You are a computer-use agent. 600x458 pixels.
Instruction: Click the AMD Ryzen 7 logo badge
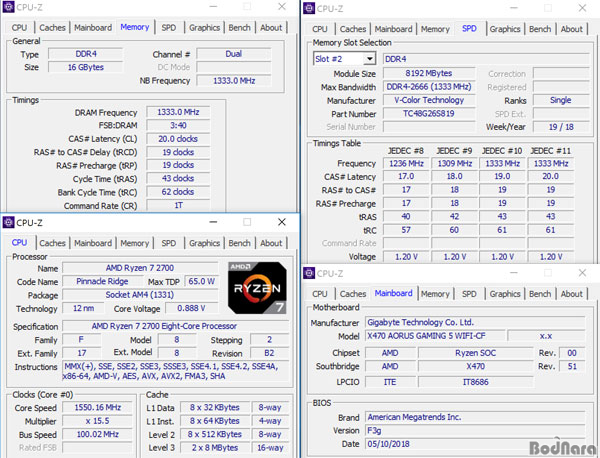[257, 288]
